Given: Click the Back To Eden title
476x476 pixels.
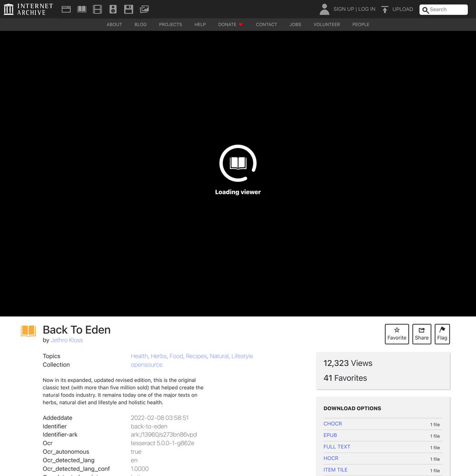Looking at the screenshot, I should click(77, 330).
